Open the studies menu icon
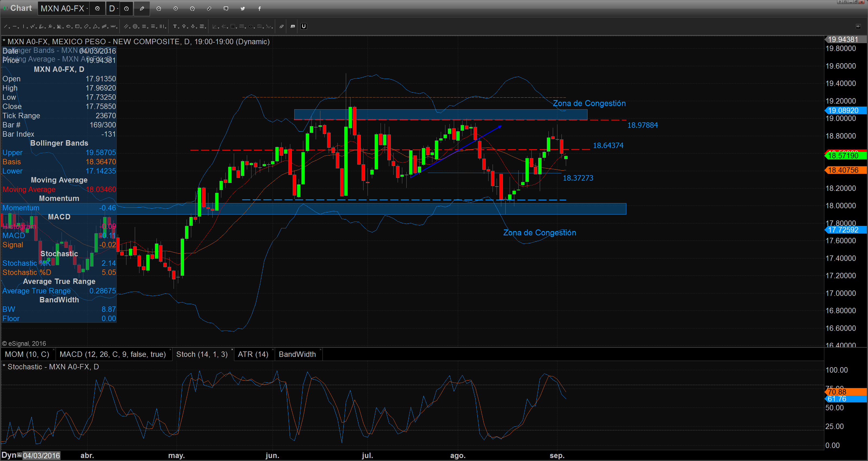This screenshot has width=868, height=461. pos(159,9)
